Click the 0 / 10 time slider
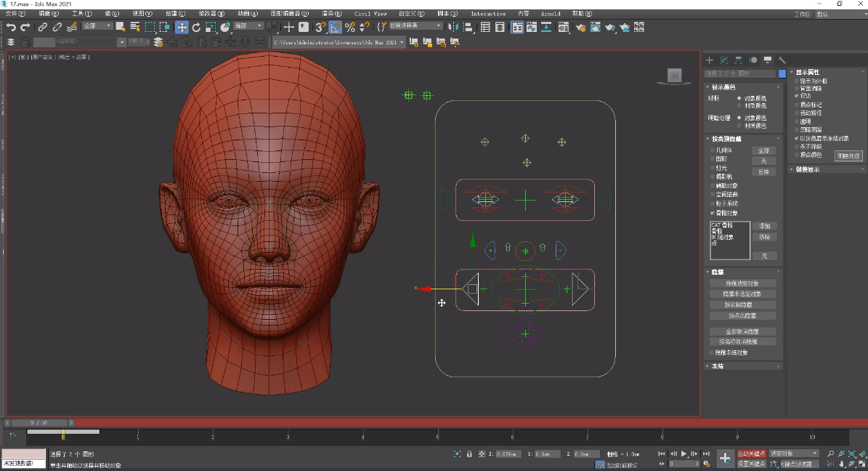 [x=39, y=423]
